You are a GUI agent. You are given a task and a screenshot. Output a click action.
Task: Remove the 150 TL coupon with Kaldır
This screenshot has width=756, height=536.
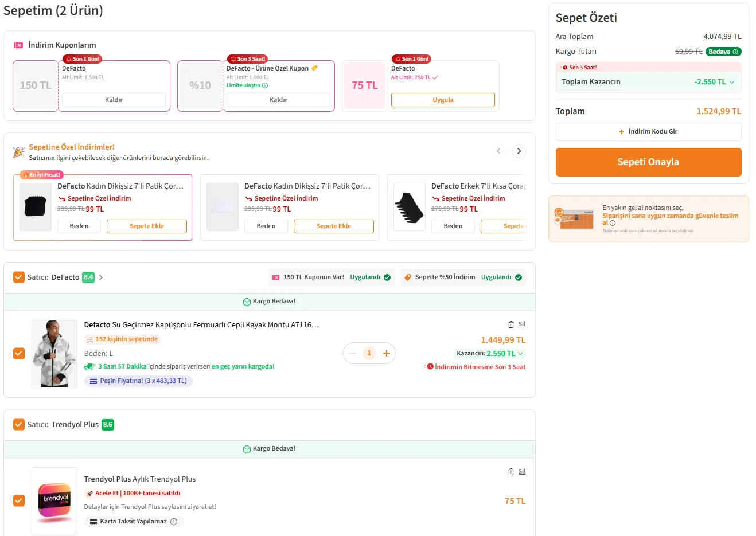(114, 100)
